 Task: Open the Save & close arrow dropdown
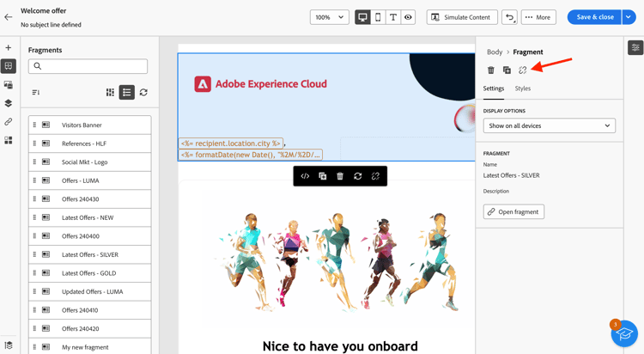(629, 17)
